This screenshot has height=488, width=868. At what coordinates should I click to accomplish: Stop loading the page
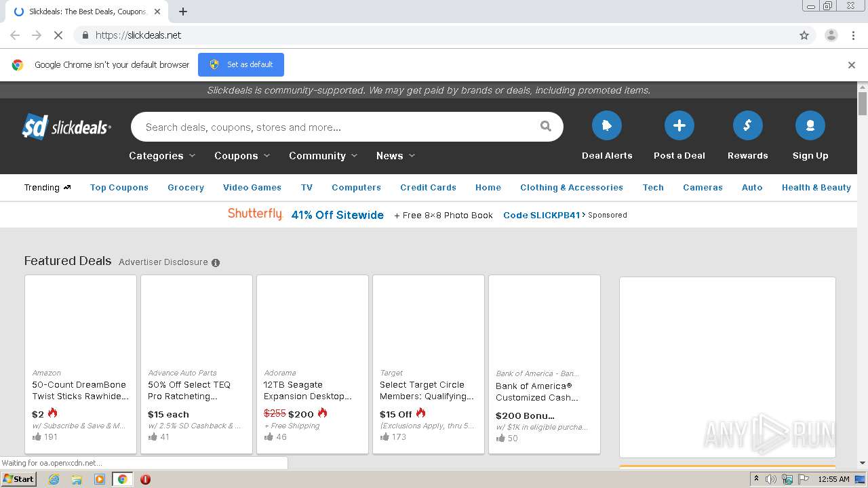(58, 35)
